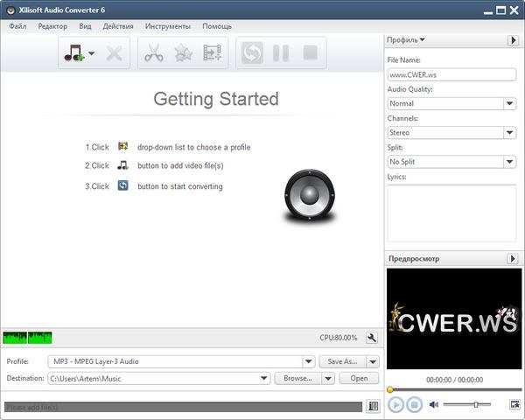This screenshot has height=420, width=525.
Task: Click the Open destination button
Action: tap(359, 378)
